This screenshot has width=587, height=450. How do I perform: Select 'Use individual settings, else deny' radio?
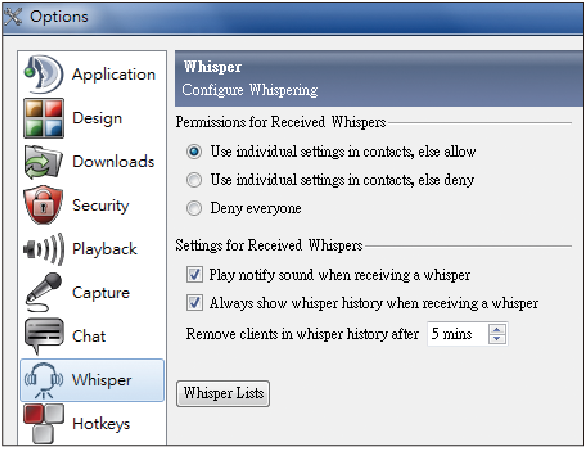(194, 180)
